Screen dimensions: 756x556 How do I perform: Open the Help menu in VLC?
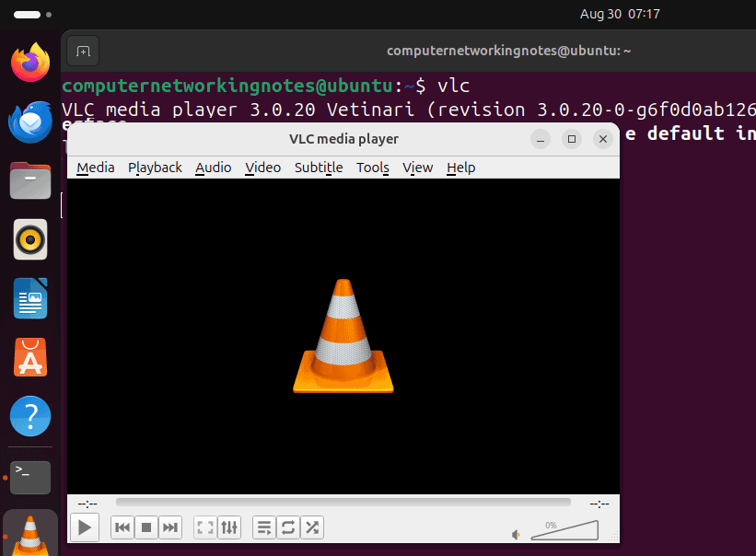(x=461, y=168)
